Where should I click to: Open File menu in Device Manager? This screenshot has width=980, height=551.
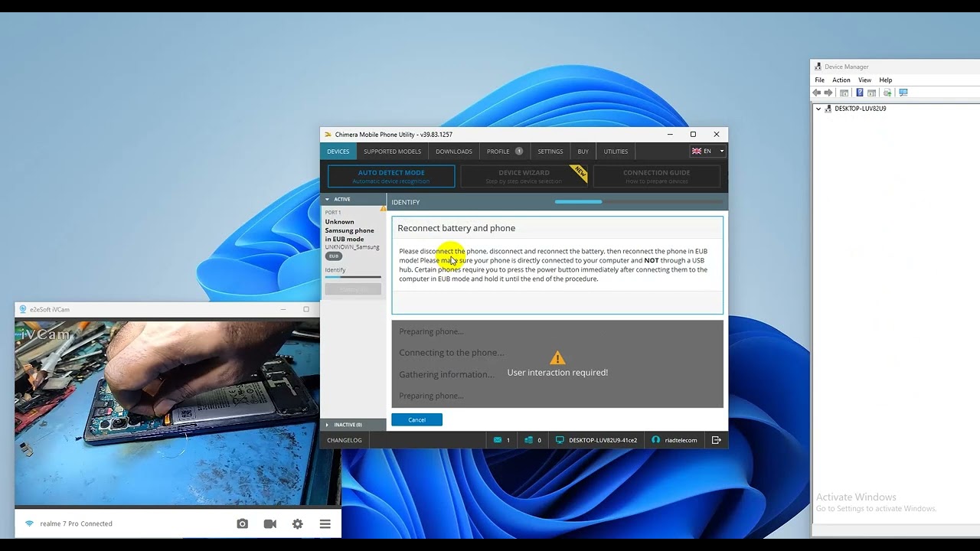pos(819,80)
